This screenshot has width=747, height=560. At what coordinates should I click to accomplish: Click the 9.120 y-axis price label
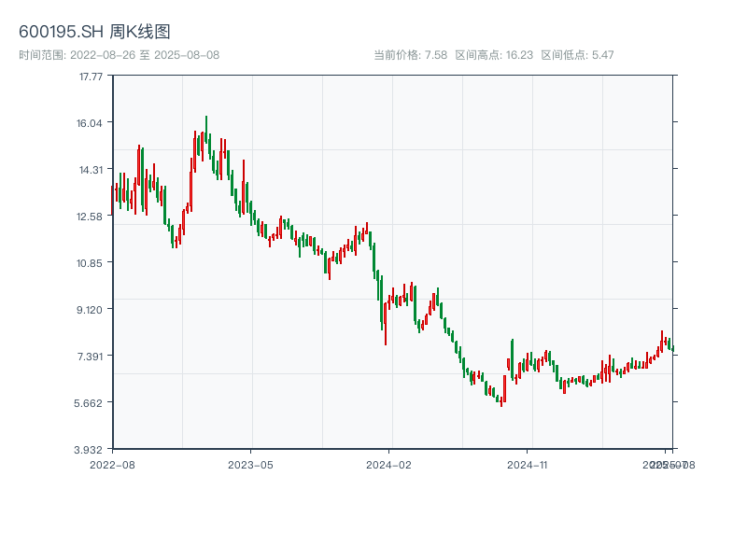pyautogui.click(x=90, y=310)
